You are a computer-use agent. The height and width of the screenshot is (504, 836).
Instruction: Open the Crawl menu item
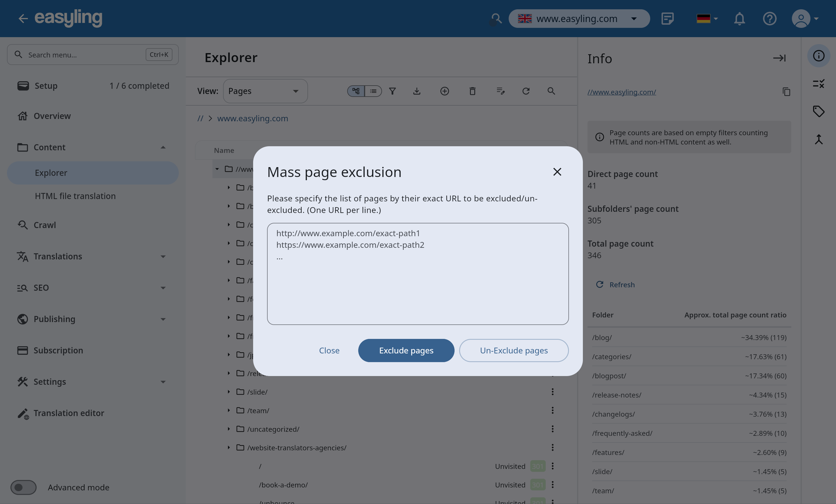(x=44, y=225)
